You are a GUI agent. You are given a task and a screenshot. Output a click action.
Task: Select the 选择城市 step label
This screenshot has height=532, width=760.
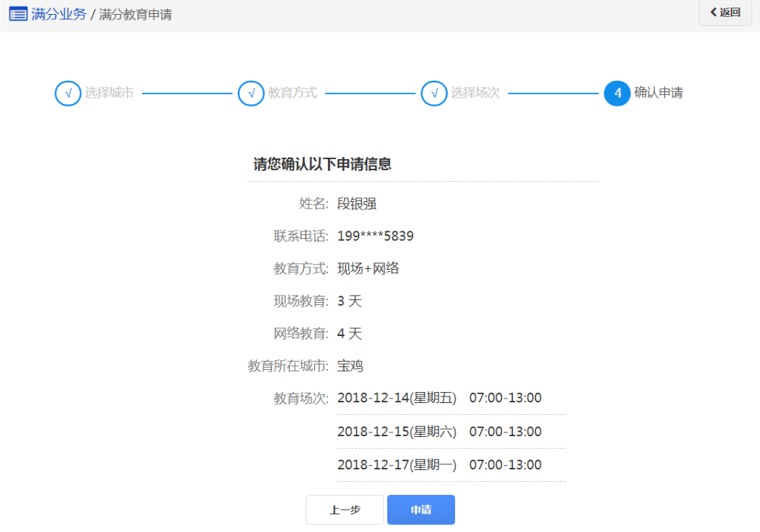click(x=109, y=94)
